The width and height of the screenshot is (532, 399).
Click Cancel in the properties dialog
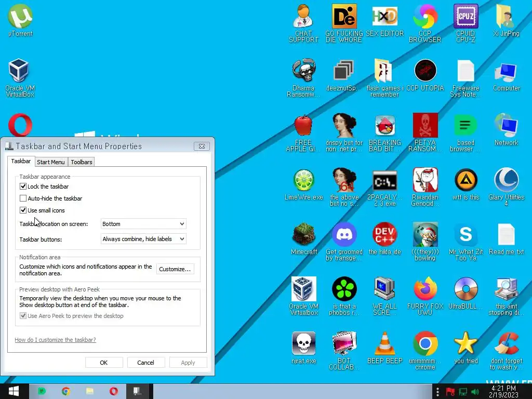[145, 362]
